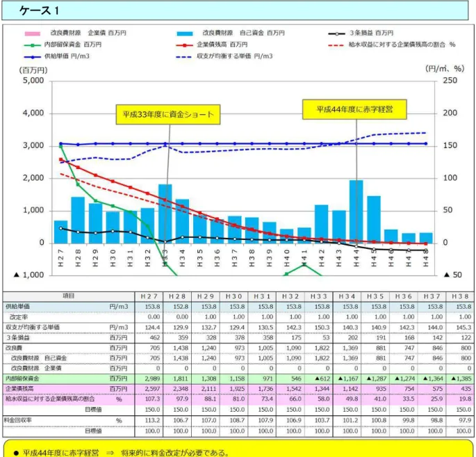Image resolution: width=476 pixels, height=457 pixels.
Task: Click the (円/㎥、%) right axis unit label
Action: [x=445, y=69]
